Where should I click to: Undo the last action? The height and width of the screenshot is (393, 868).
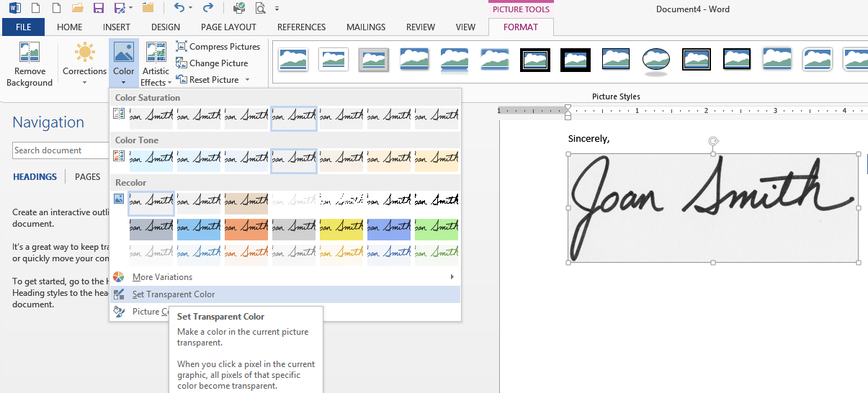click(x=179, y=9)
